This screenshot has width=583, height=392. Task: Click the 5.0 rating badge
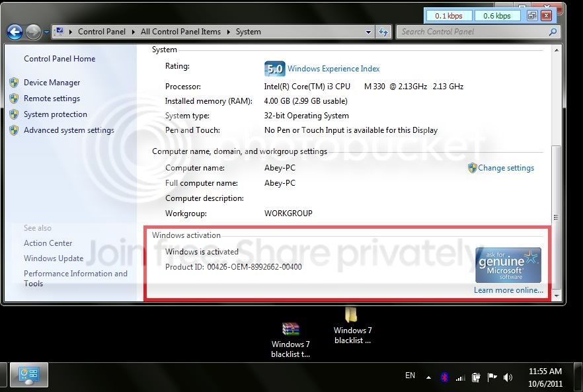[x=275, y=69]
